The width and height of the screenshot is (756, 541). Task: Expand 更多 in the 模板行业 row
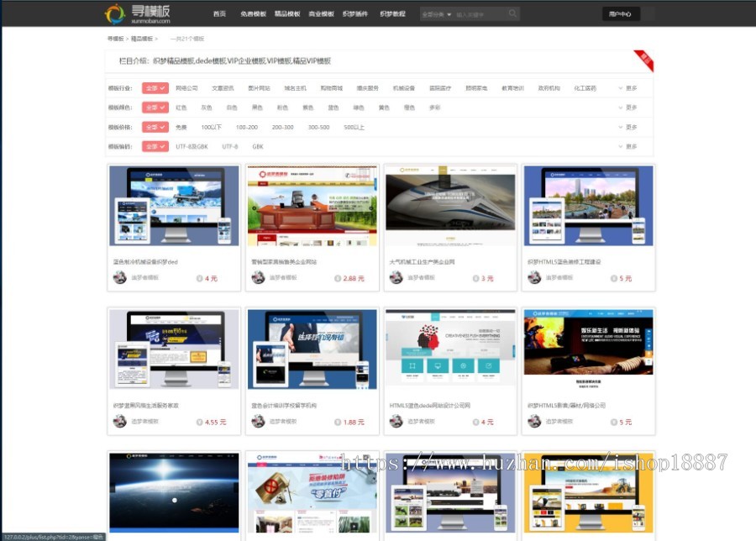[x=627, y=88]
